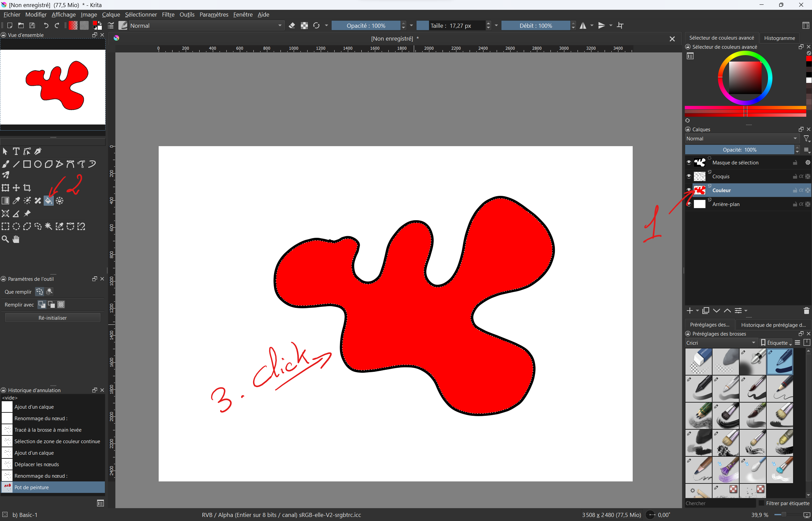Select the Gradient tool
Screen dimensions: 812x521
pyautogui.click(x=5, y=201)
